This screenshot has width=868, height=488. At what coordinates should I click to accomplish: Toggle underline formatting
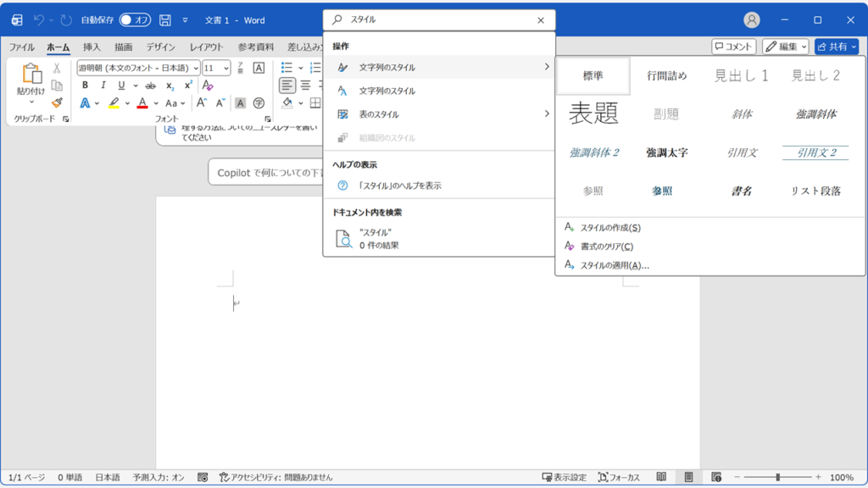(121, 86)
